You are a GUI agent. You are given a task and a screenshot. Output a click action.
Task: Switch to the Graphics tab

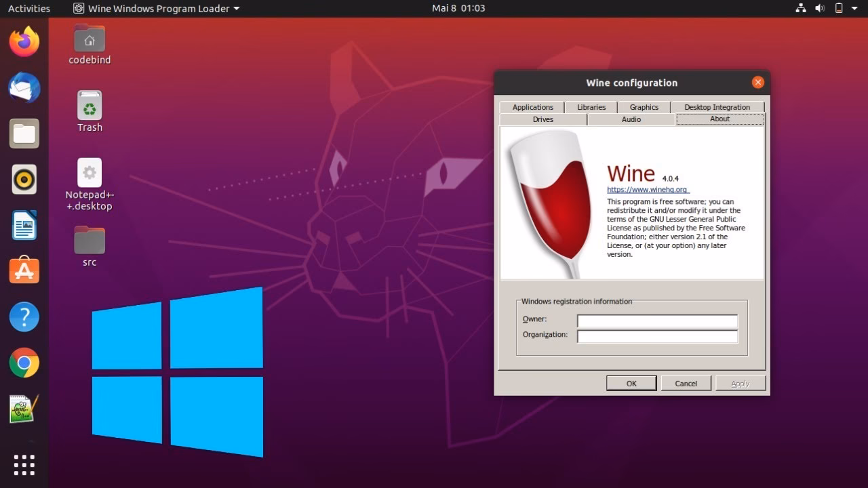tap(644, 107)
